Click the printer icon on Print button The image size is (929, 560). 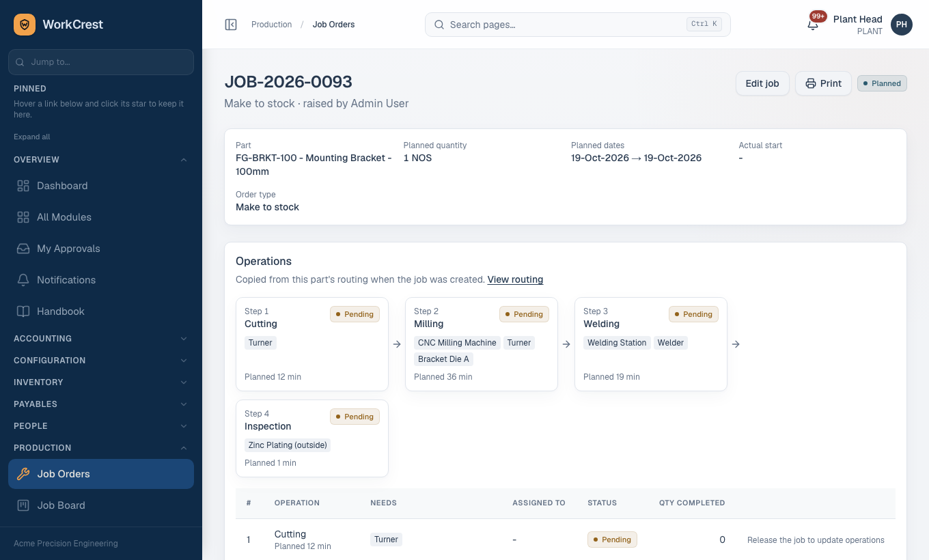[x=811, y=83]
